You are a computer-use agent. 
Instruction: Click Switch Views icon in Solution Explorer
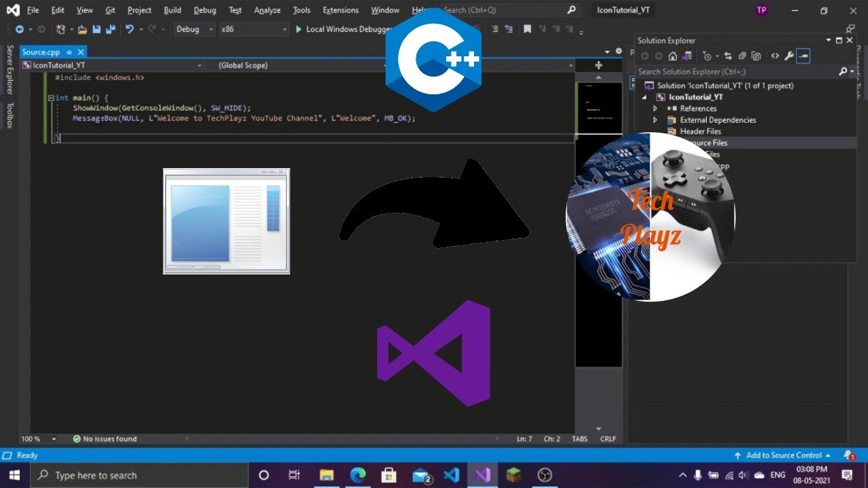coord(688,56)
